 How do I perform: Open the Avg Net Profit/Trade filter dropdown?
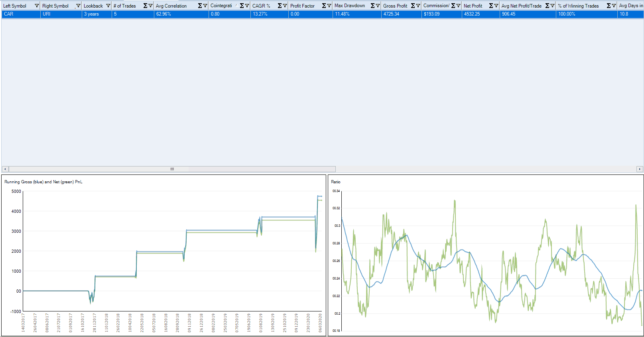pos(552,6)
